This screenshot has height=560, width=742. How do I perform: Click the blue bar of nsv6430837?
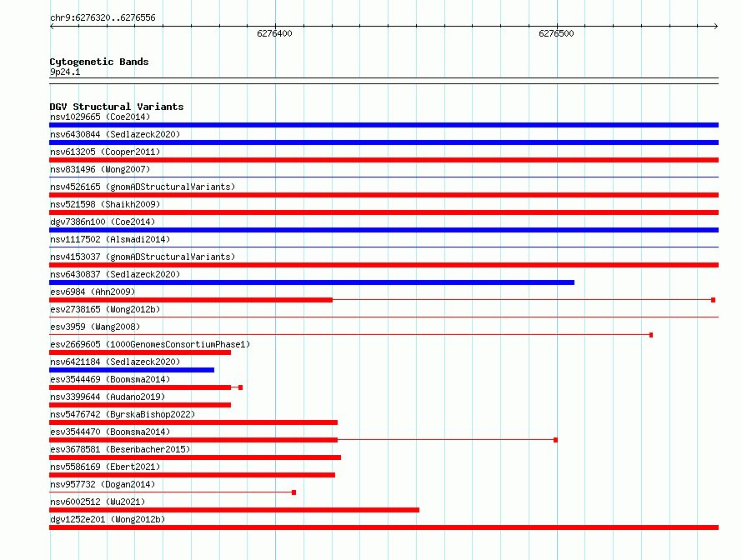[312, 282]
